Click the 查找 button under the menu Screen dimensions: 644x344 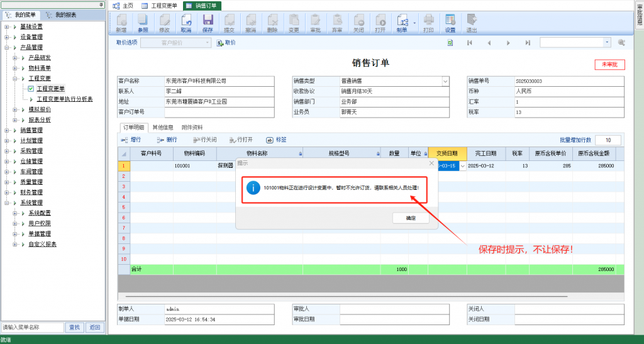74,327
